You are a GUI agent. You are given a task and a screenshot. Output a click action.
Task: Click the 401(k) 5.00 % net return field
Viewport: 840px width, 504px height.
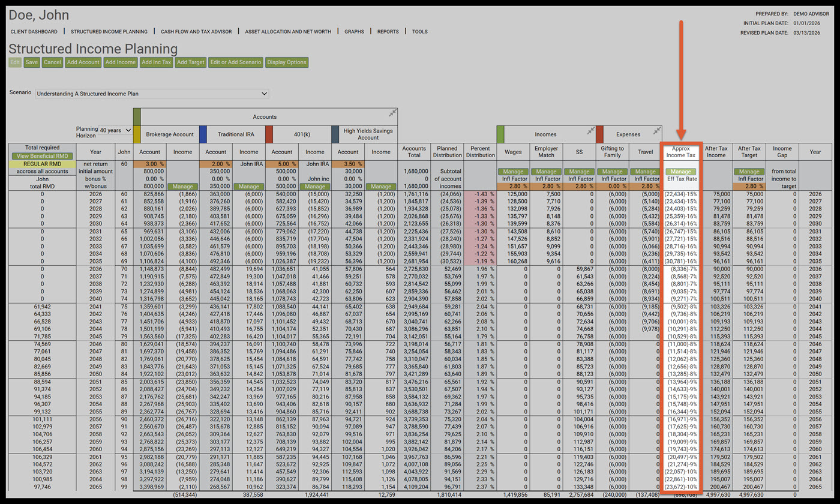click(x=281, y=164)
